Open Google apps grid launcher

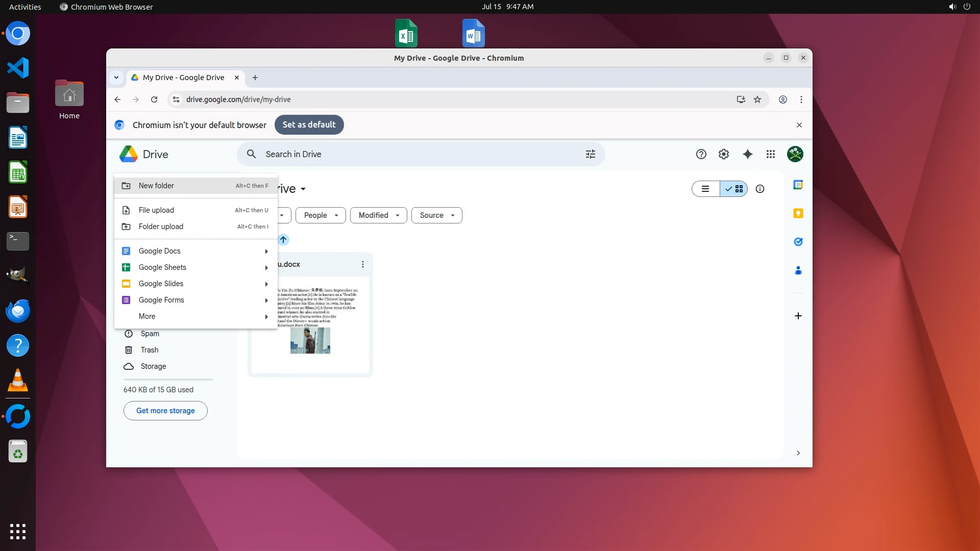point(771,154)
